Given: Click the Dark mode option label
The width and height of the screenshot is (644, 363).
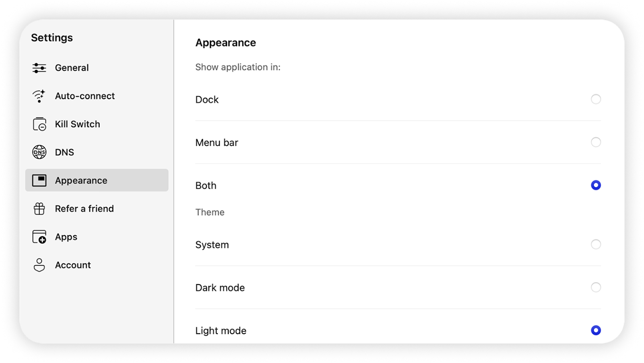Looking at the screenshot, I should [x=220, y=288].
